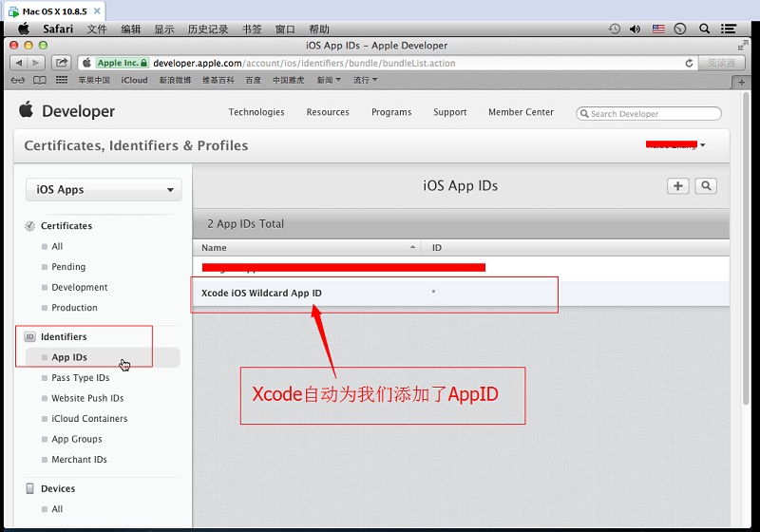Viewport: 760px width, 532px height.
Task: Open Spotlight search in menu bar
Action: tap(704, 29)
